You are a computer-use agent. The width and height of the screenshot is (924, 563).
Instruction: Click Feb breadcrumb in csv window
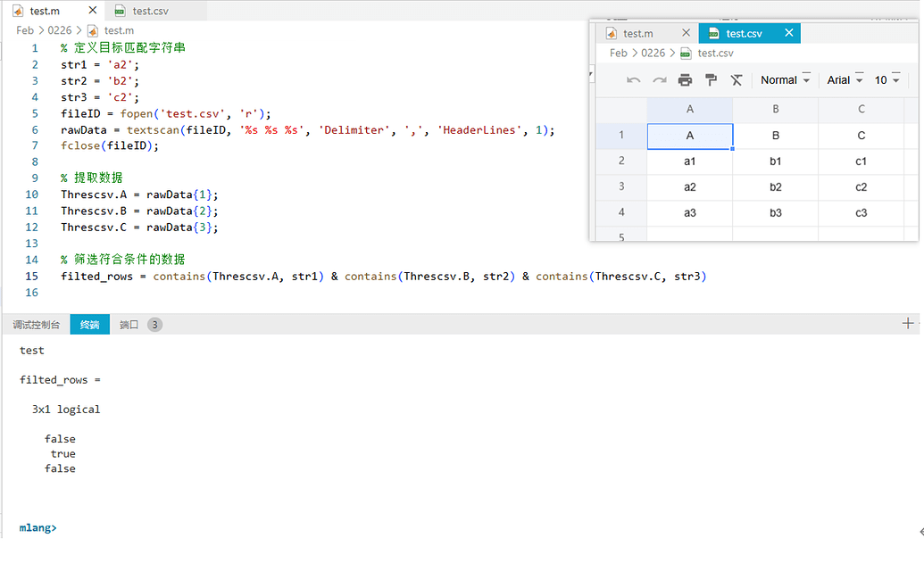tap(619, 53)
